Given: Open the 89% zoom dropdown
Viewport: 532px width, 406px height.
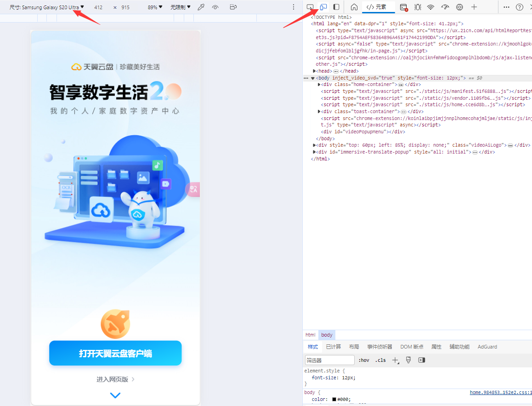Looking at the screenshot, I should pyautogui.click(x=155, y=7).
